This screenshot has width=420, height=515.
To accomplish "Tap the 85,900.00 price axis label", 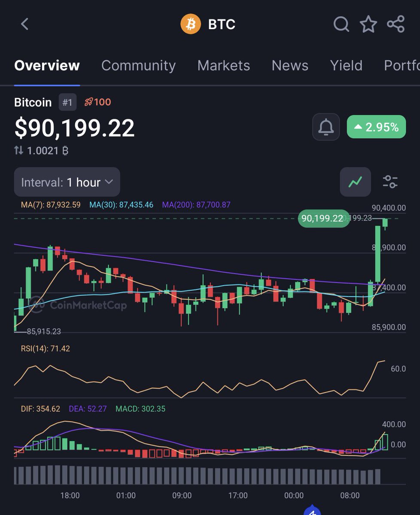I will click(x=389, y=327).
